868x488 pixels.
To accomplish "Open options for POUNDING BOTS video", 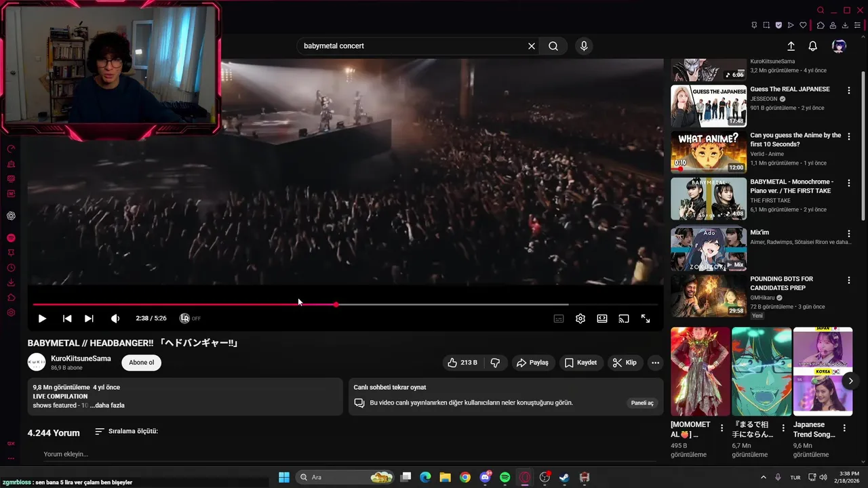I will coord(848,280).
